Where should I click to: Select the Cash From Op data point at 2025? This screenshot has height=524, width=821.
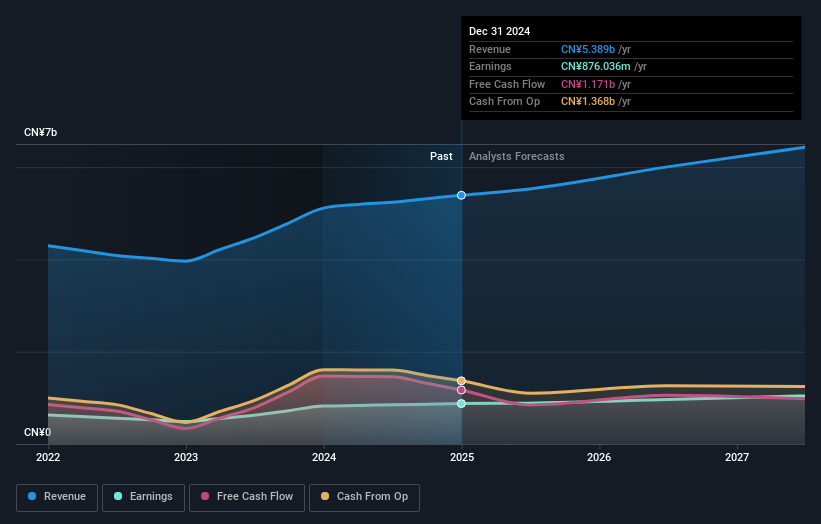[461, 381]
